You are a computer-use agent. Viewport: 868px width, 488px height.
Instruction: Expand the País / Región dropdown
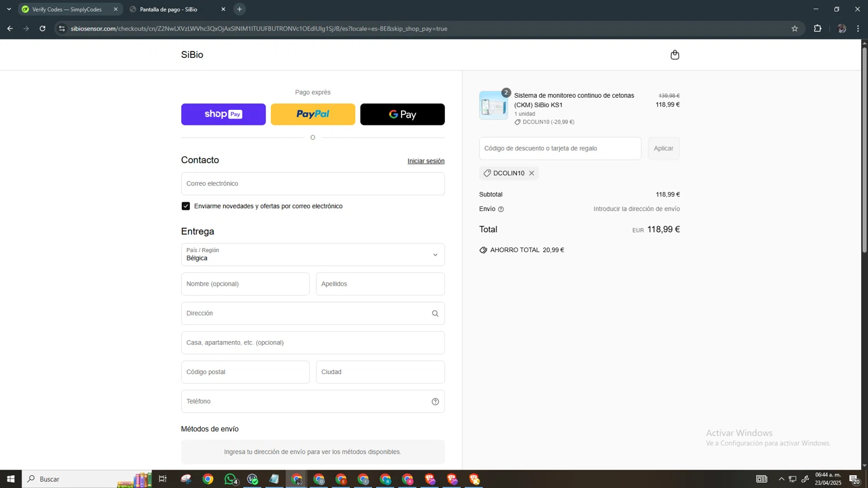tap(313, 254)
